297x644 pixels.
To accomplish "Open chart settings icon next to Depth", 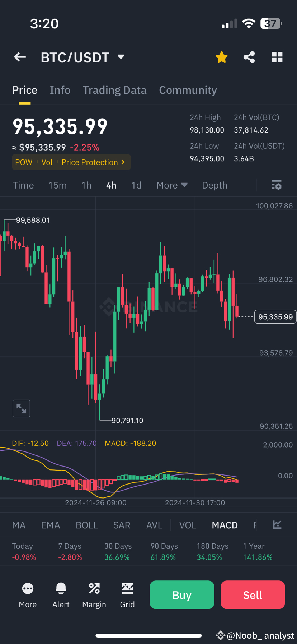I will tap(276, 185).
